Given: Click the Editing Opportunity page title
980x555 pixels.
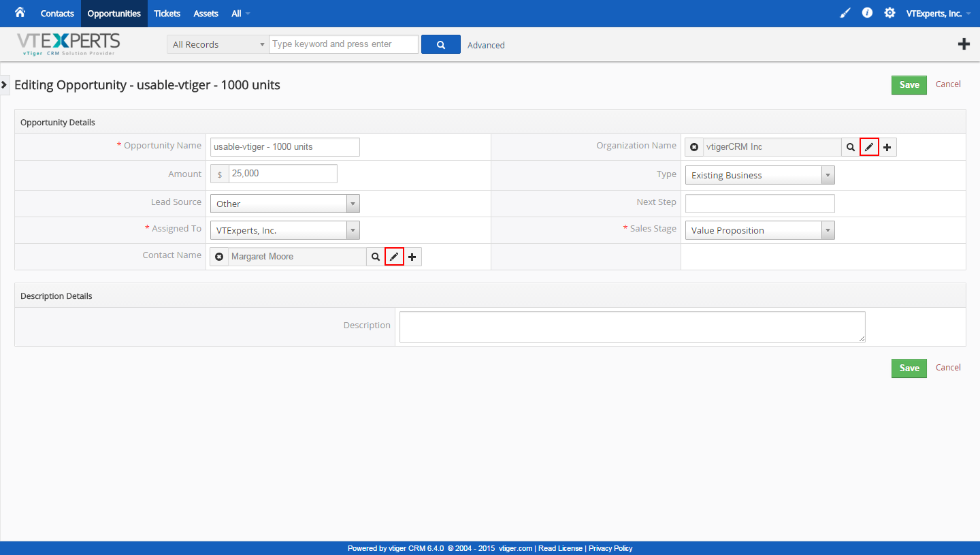Looking at the screenshot, I should (x=147, y=85).
